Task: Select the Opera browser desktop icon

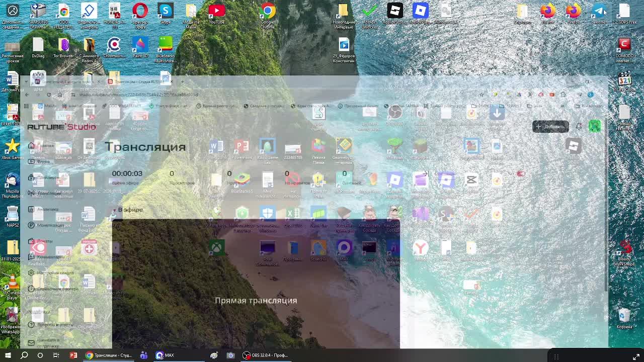Action: pyautogui.click(x=140, y=14)
